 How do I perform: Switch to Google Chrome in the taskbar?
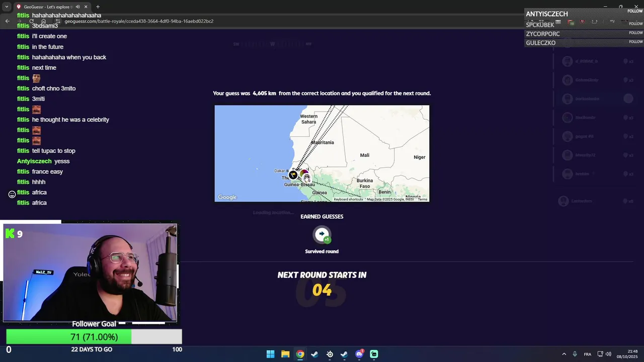pos(300,354)
